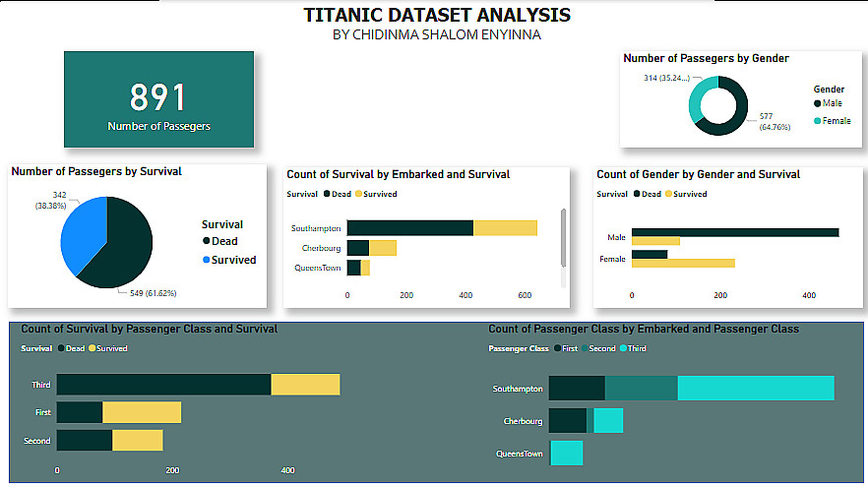
Task: Click Male Survived bar in gender survival chart
Action: tap(655, 241)
